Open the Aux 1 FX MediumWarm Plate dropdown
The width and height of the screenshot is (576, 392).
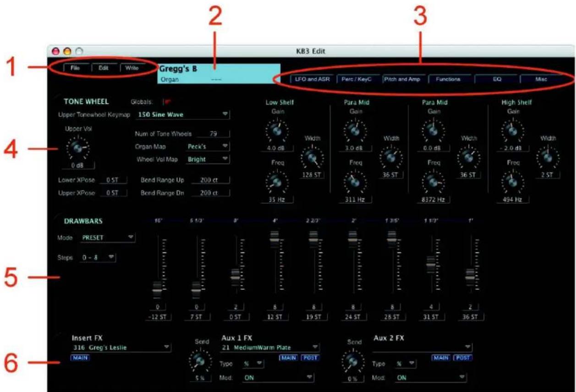point(270,348)
